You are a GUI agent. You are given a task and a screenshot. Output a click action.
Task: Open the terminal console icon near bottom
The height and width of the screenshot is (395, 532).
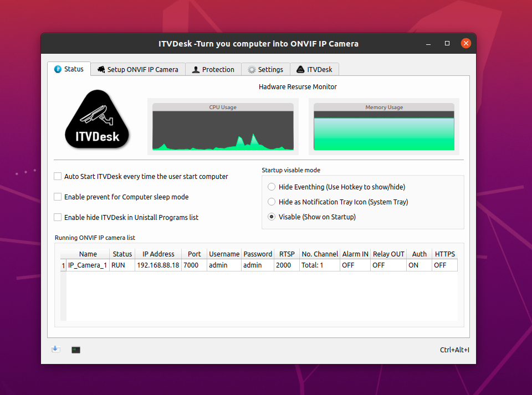pyautogui.click(x=75, y=350)
